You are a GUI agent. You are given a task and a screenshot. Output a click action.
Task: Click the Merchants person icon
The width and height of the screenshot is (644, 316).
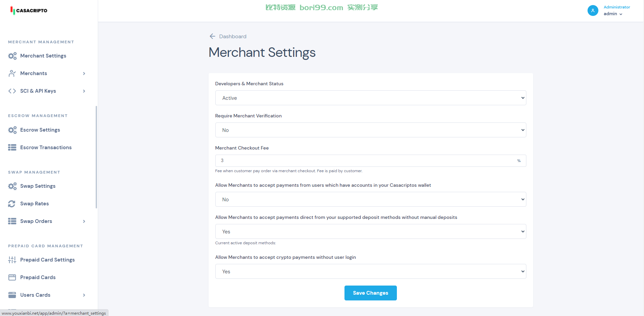tap(12, 73)
